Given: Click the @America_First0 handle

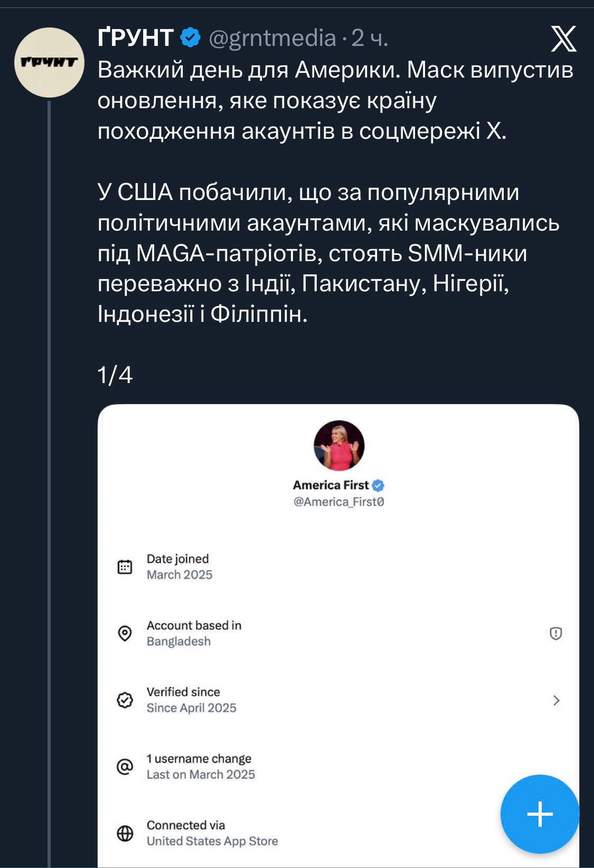Looking at the screenshot, I should pyautogui.click(x=339, y=502).
